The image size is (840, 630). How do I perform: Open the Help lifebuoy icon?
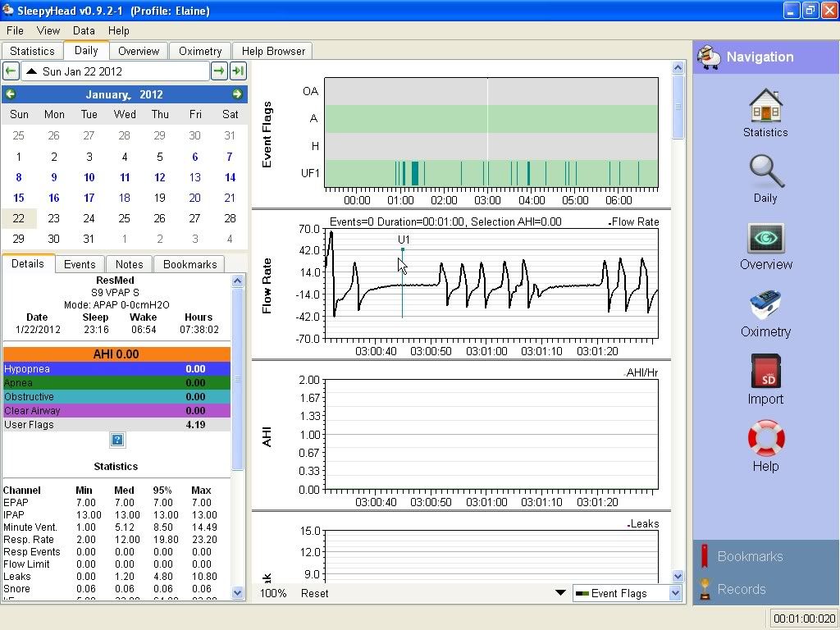765,446
